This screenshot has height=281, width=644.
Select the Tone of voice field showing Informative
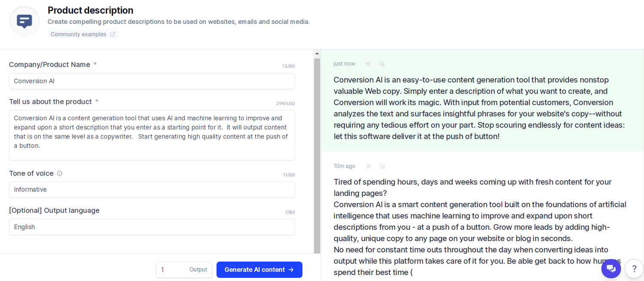coord(152,189)
